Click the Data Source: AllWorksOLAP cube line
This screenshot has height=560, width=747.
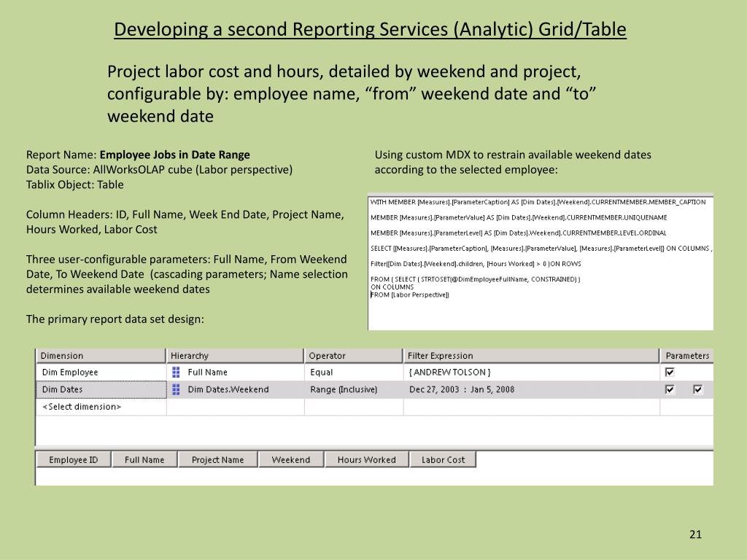tap(159, 169)
